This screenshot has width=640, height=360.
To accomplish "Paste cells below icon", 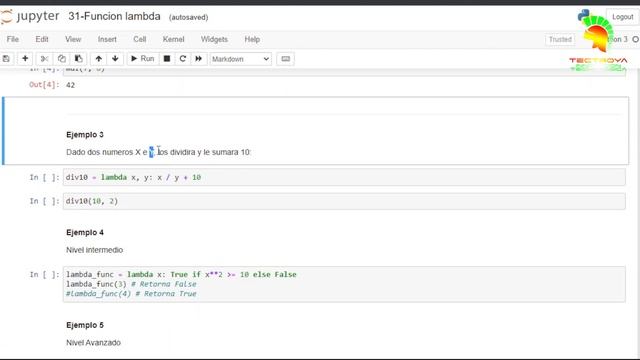I will point(78,59).
